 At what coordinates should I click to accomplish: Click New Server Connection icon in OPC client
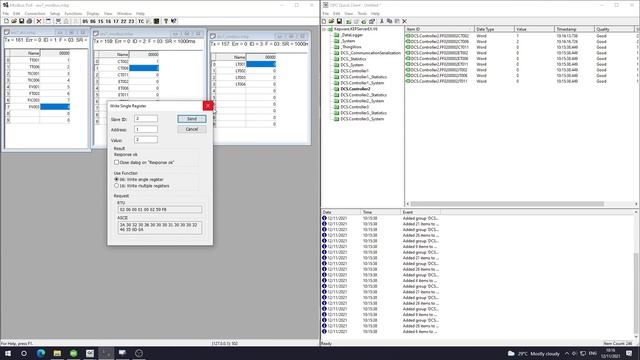point(349,21)
